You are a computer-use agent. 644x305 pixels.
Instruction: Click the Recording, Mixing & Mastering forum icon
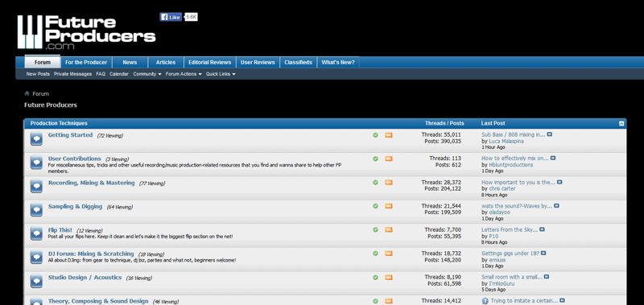[x=36, y=187]
